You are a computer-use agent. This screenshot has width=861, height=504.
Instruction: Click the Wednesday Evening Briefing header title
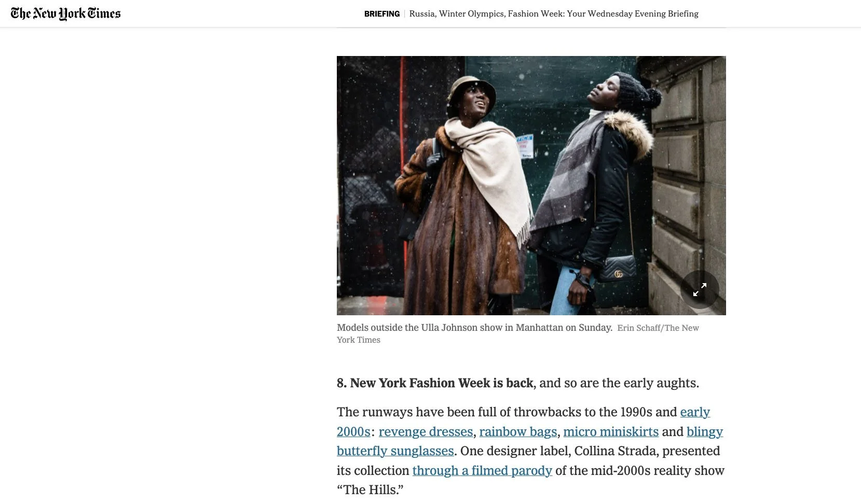[554, 14]
